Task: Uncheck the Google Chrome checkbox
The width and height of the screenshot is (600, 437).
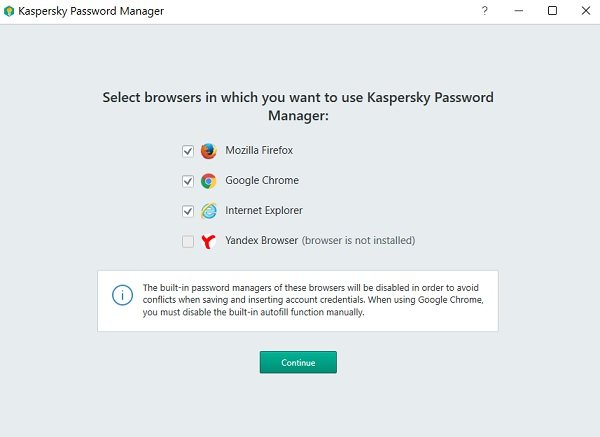Action: click(x=188, y=181)
